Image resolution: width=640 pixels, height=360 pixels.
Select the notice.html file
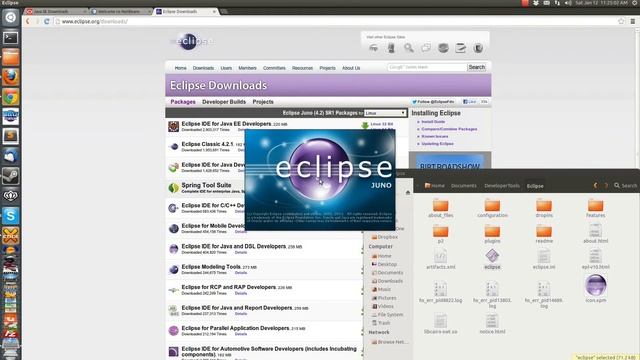click(x=492, y=324)
